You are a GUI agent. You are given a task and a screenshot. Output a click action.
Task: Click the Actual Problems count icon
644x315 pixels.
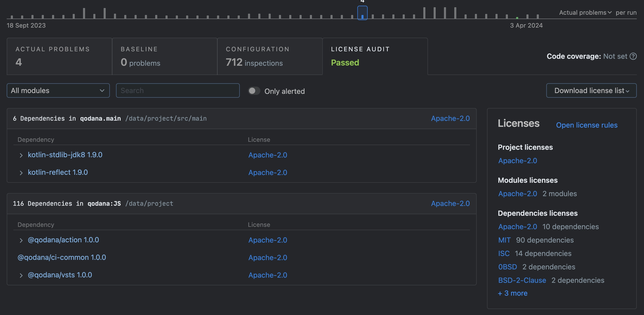(x=18, y=63)
